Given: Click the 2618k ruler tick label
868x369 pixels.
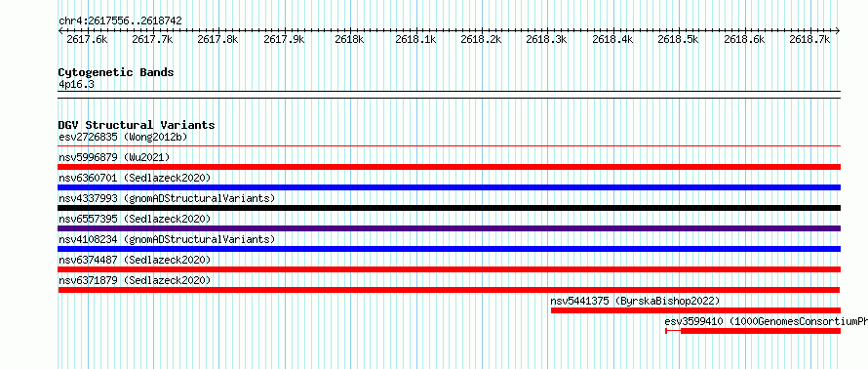Looking at the screenshot, I should 350,39.
